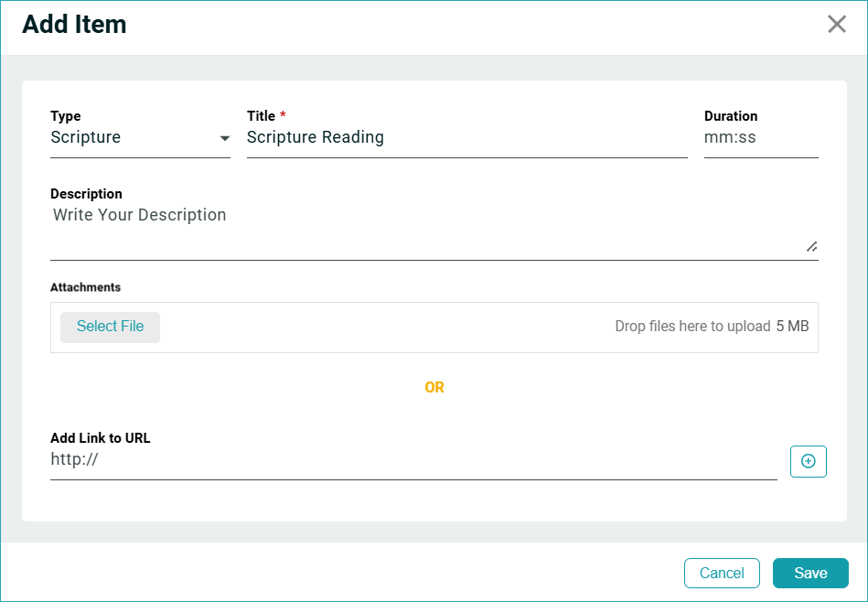
Task: Click the Add Item dialog heading
Action: pyautogui.click(x=74, y=25)
